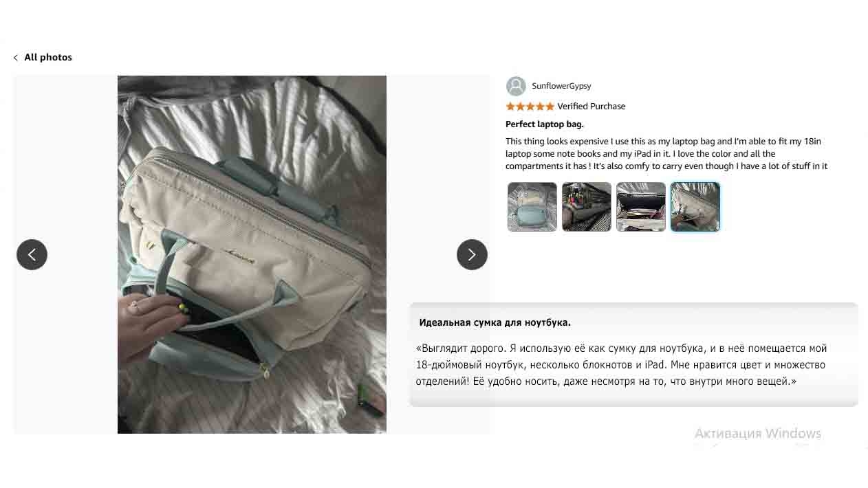Click the English review body text
The width and height of the screenshot is (868, 488).
pyautogui.click(x=666, y=154)
